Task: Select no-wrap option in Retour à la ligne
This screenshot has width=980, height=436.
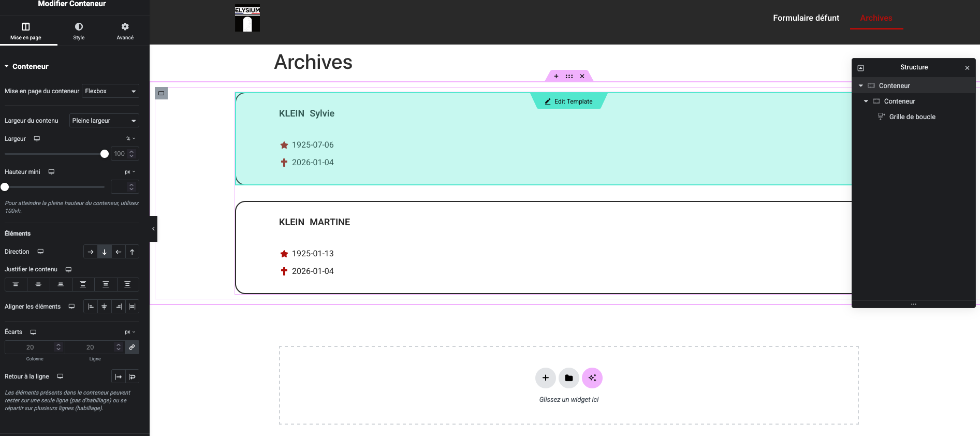Action: pos(119,376)
